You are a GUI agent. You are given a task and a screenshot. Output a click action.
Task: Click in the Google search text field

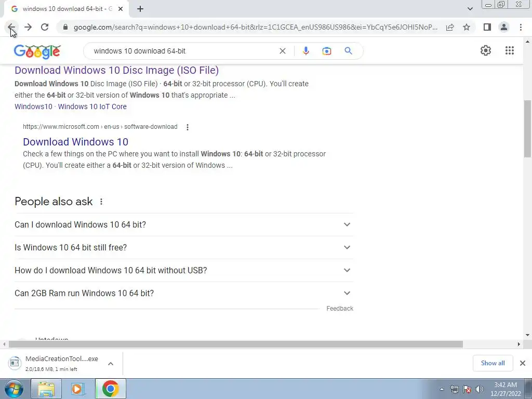coord(183,51)
